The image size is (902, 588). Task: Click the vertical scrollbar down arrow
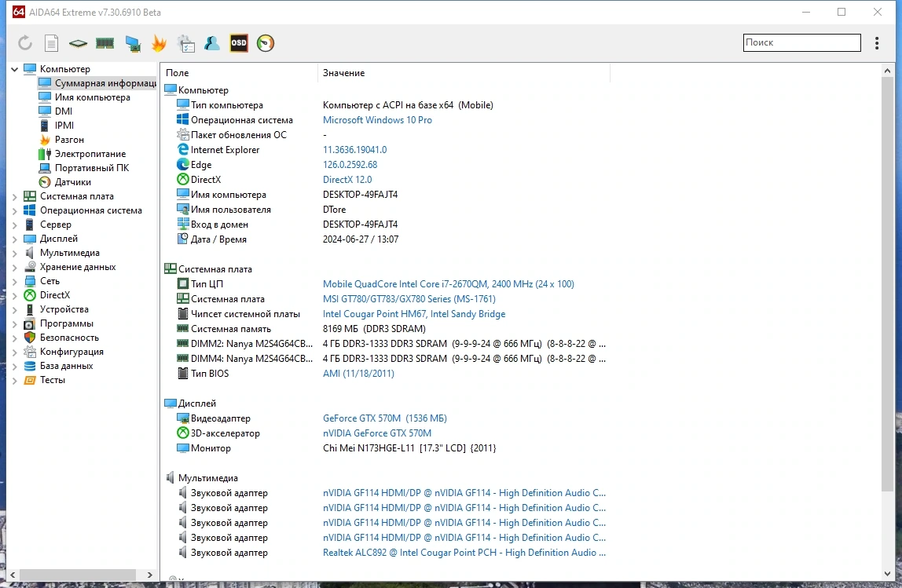click(886, 574)
